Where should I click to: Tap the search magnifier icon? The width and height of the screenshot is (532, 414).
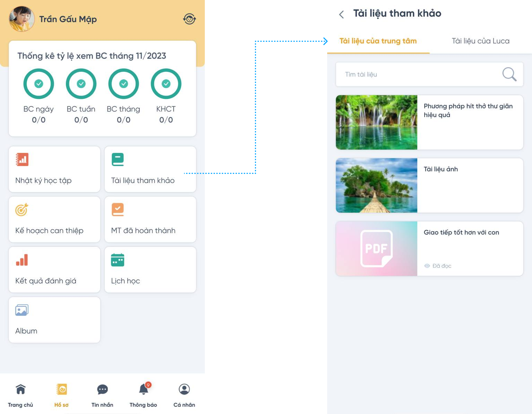tap(509, 74)
